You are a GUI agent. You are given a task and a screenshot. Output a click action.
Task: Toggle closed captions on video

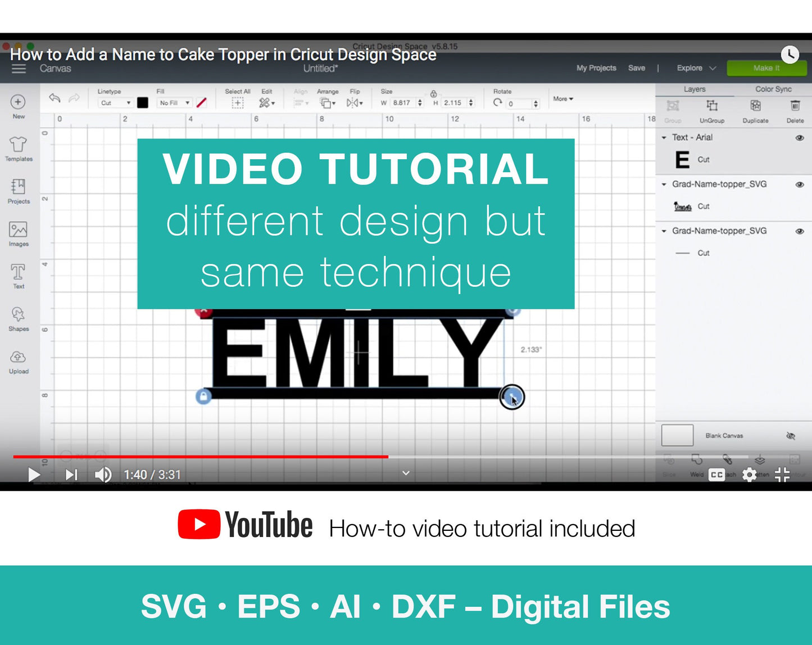[716, 475]
